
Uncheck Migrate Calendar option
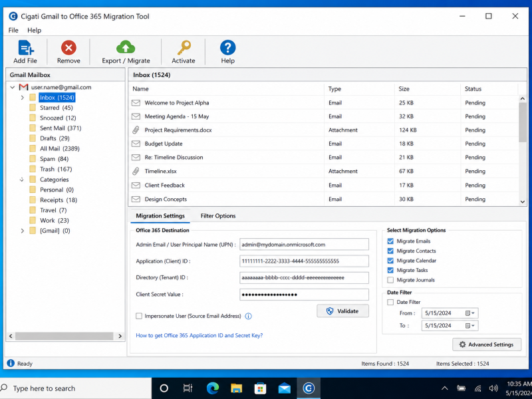click(390, 261)
